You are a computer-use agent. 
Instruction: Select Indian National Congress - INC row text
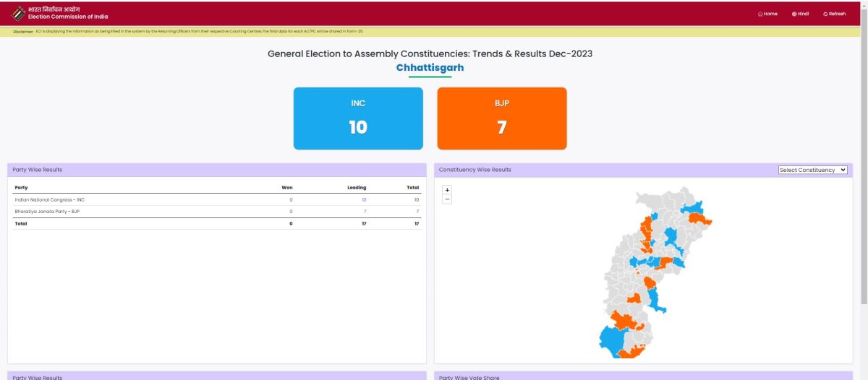(x=50, y=199)
